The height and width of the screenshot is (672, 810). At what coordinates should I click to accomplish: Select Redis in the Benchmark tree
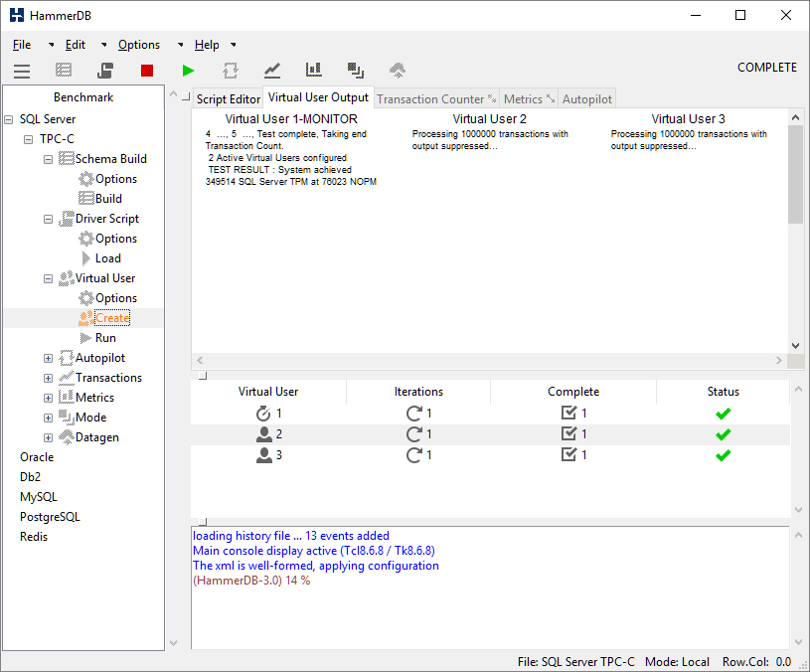34,537
